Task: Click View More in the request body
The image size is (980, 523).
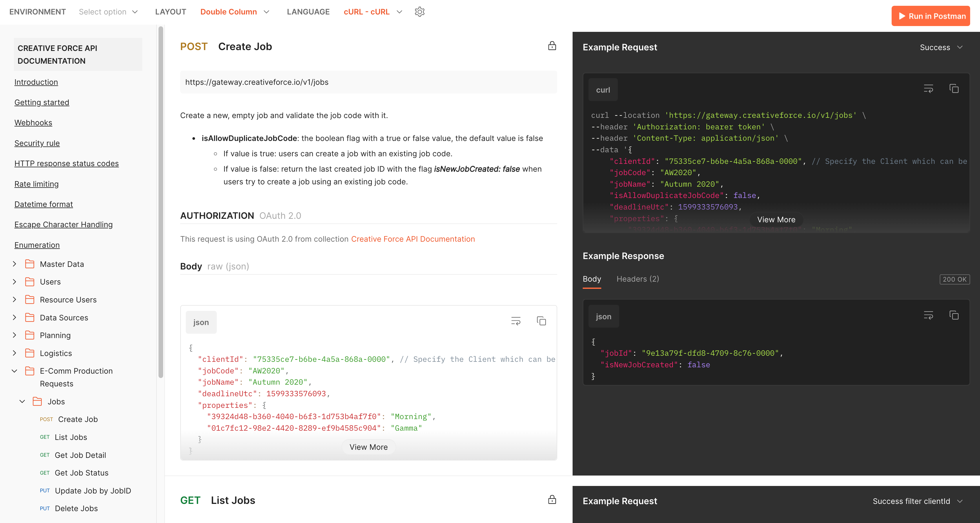Action: coord(368,447)
